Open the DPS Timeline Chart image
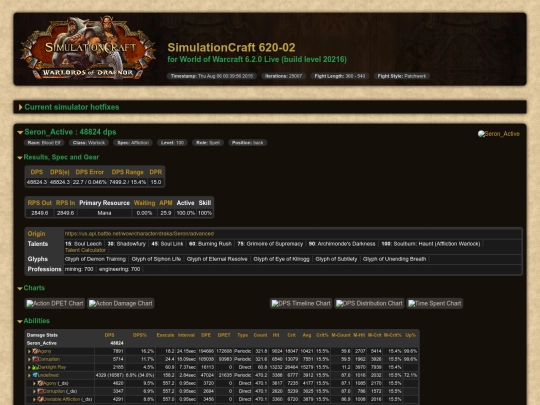Image resolution: width=540 pixels, height=405 pixels. click(301, 303)
